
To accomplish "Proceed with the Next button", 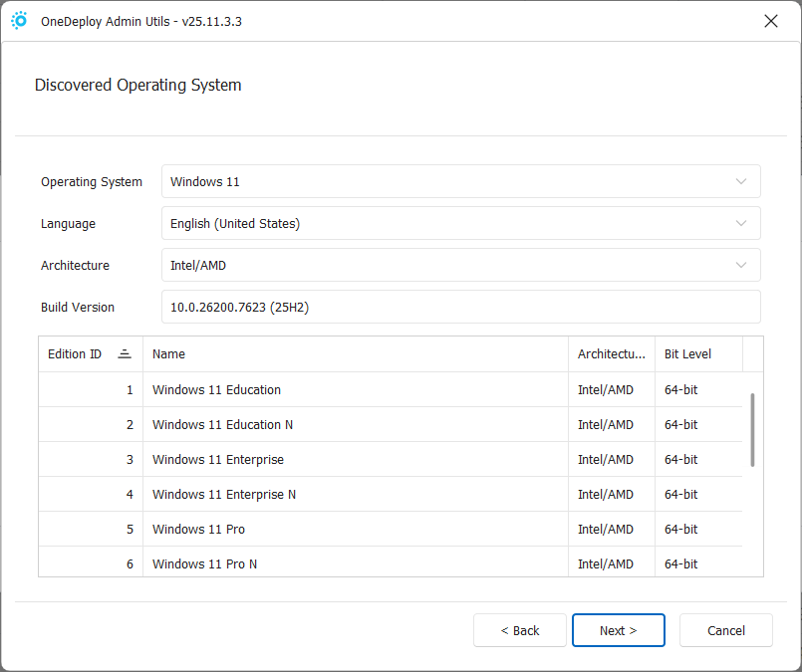I will pos(618,630).
